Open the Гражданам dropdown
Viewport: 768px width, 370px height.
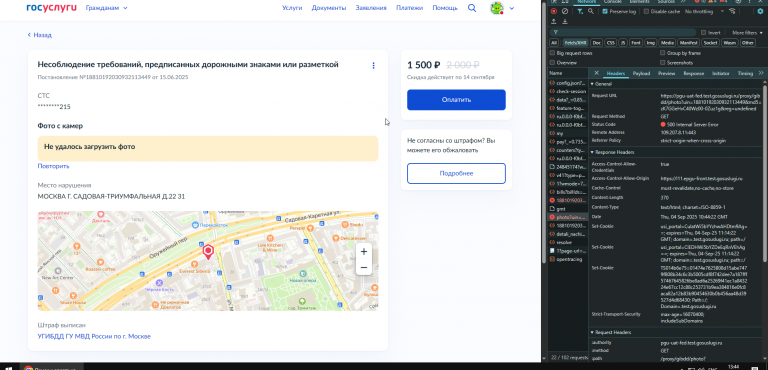[x=106, y=8]
